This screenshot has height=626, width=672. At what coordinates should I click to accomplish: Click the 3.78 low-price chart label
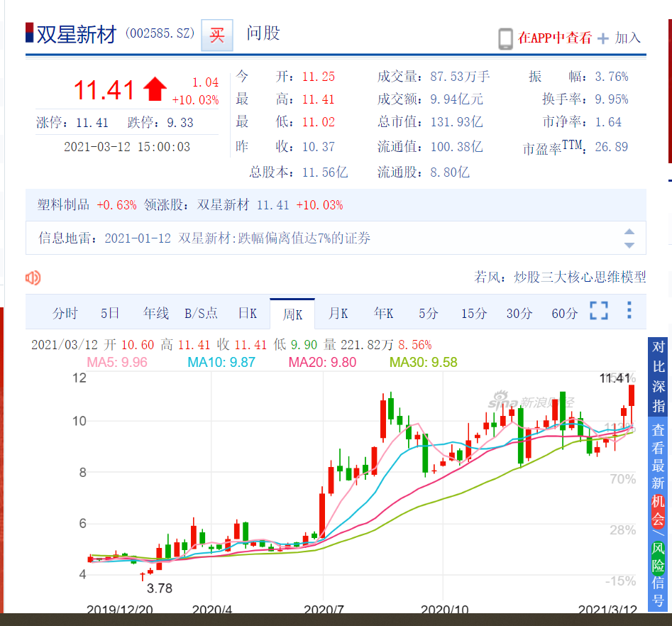click(160, 588)
